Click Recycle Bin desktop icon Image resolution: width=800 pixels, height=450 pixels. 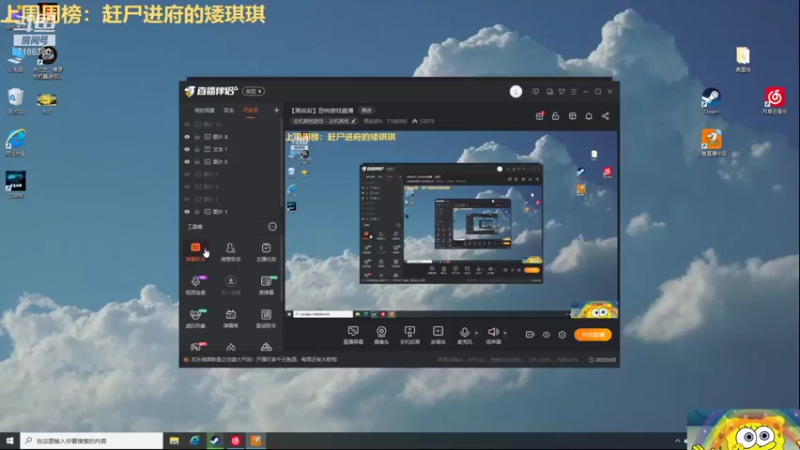16,101
